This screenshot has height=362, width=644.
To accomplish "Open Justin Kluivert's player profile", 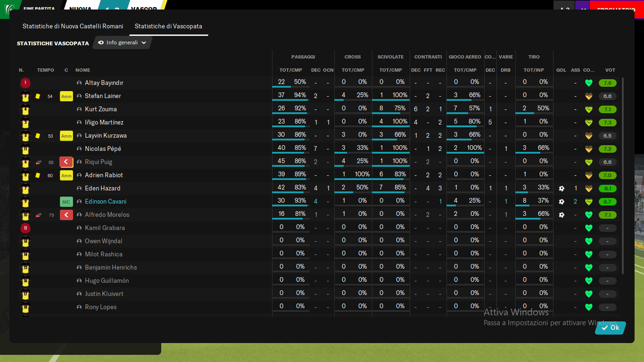I will click(x=104, y=294).
